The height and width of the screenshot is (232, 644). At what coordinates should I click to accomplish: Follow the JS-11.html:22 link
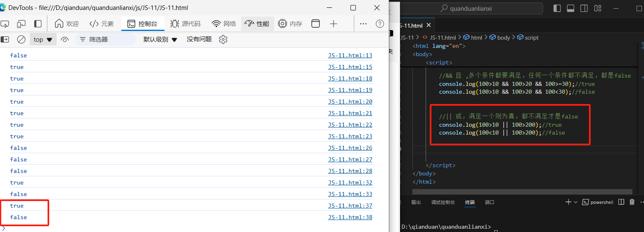pyautogui.click(x=350, y=125)
